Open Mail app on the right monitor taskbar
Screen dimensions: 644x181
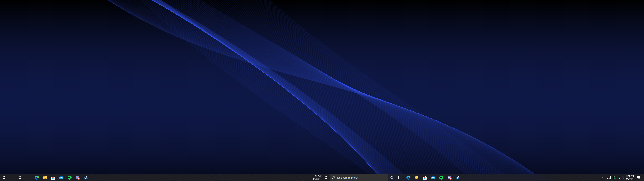tap(433, 178)
